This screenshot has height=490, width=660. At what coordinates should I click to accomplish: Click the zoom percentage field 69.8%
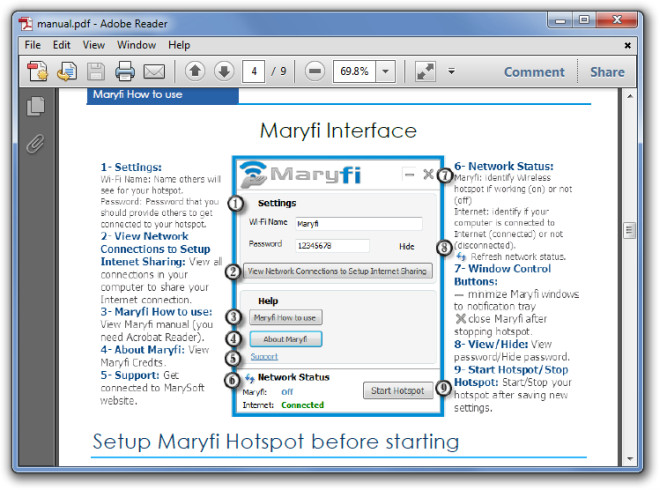tap(354, 72)
